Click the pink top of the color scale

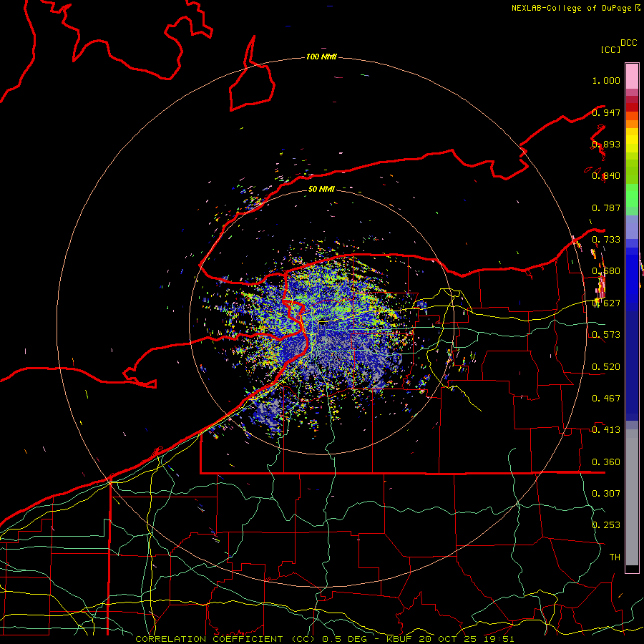(x=632, y=76)
